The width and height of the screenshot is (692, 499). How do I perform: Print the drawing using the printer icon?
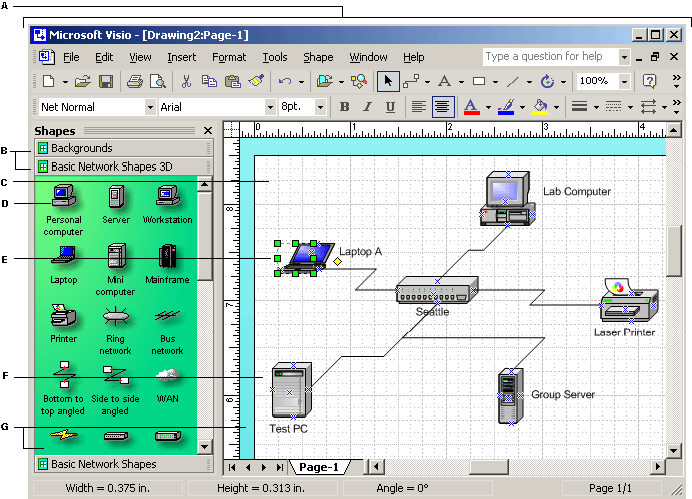tap(135, 81)
